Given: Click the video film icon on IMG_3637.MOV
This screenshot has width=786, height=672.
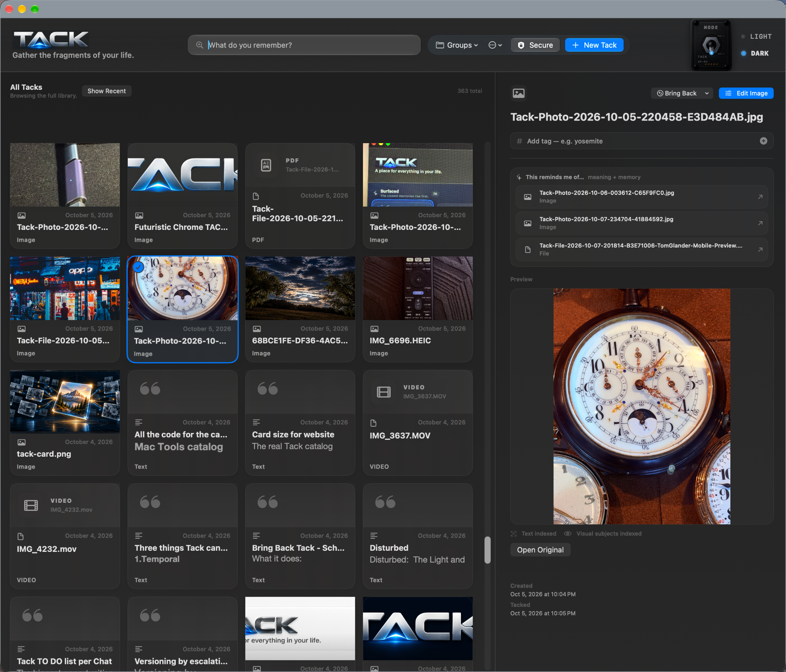Looking at the screenshot, I should (x=384, y=392).
